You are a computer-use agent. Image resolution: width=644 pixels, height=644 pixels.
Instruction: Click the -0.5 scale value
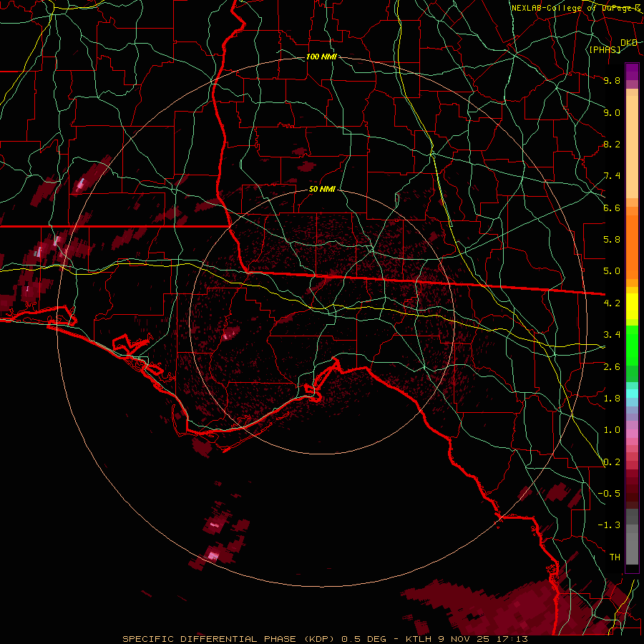[x=609, y=494]
